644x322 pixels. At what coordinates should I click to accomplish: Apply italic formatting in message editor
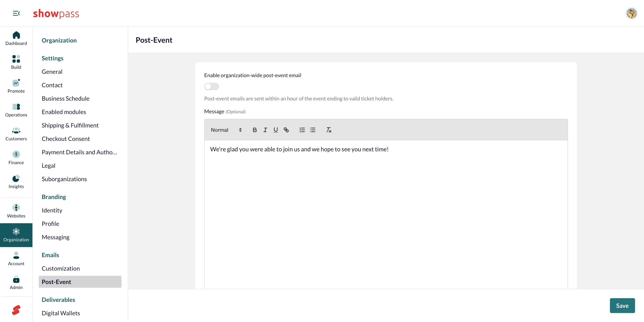(265, 130)
